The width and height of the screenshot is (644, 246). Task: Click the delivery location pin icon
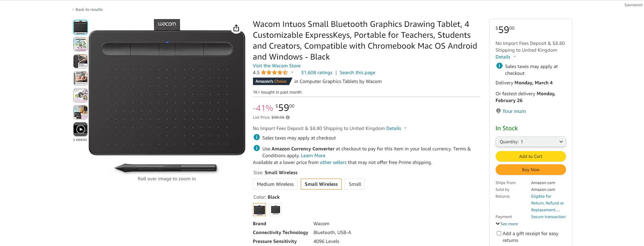[x=498, y=111]
